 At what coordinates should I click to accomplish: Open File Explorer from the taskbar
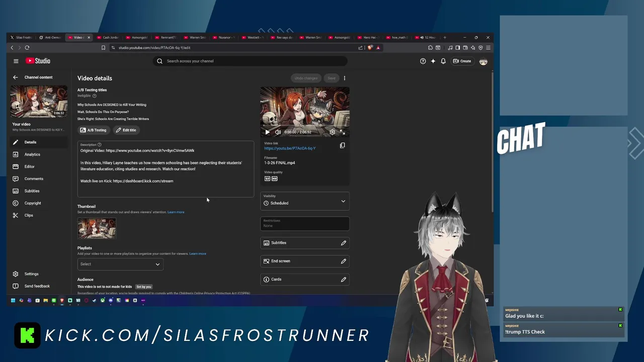[x=45, y=301]
